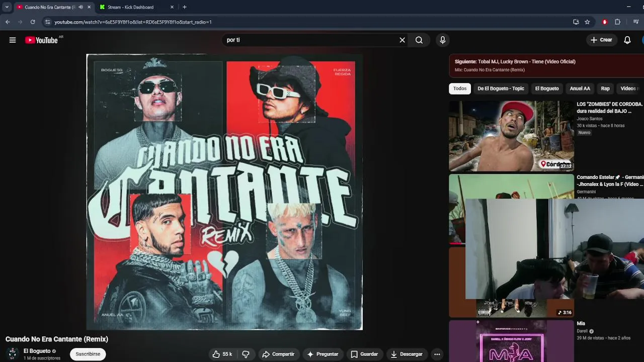Click the Darell channel name
Image resolution: width=644 pixels, height=362 pixels.
coord(582,331)
